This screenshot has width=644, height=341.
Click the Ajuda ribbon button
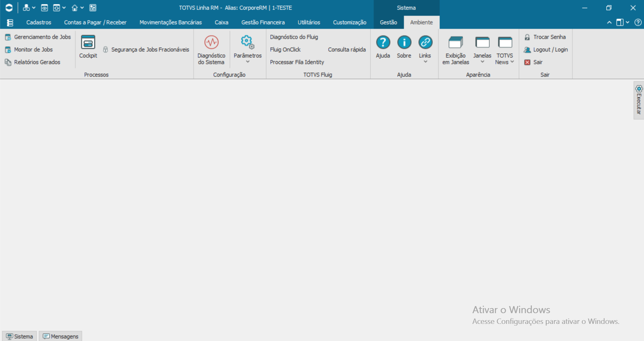pyautogui.click(x=383, y=47)
